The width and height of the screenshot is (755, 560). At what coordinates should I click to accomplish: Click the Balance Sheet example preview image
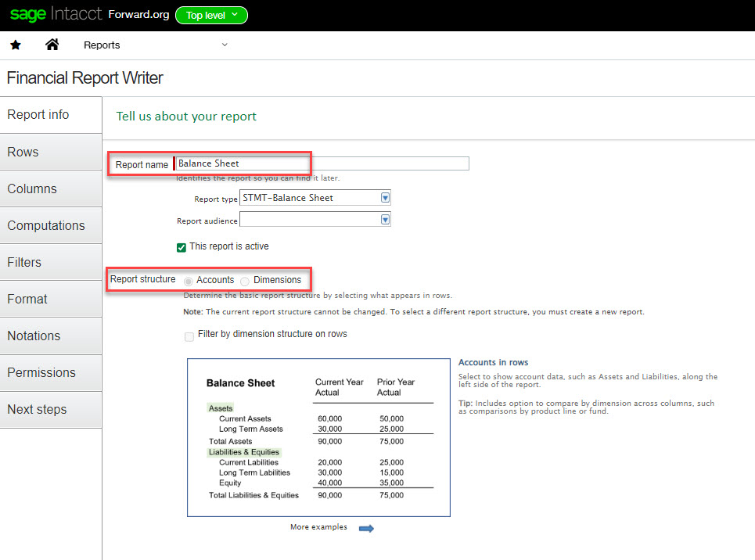pos(318,438)
